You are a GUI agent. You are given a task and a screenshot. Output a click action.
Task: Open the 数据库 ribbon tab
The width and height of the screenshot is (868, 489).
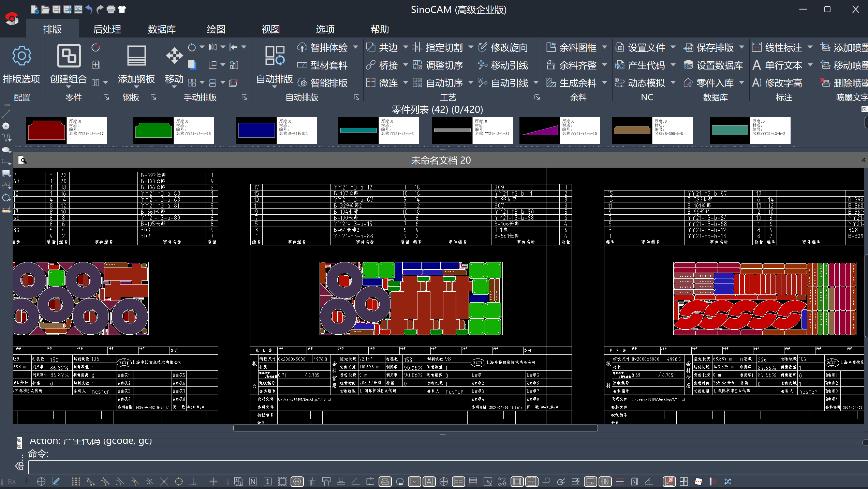[162, 29]
